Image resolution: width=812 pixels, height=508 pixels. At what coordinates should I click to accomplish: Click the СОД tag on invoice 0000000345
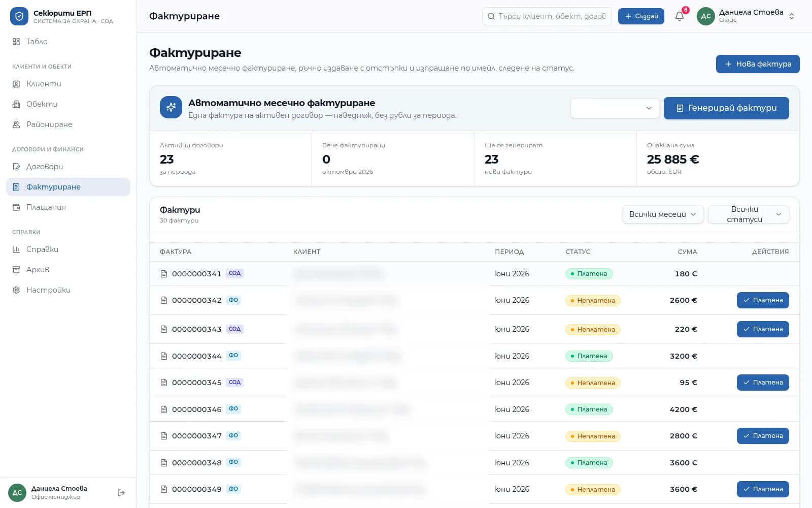[234, 382]
